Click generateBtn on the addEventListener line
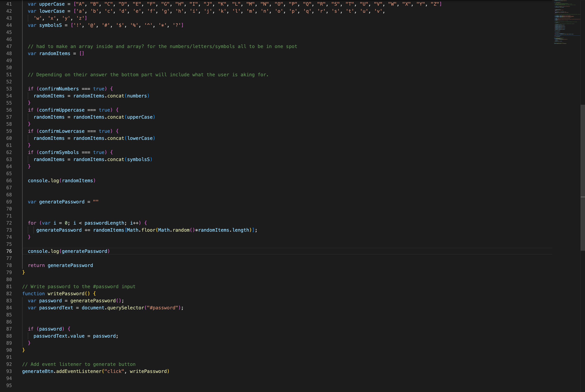This screenshot has height=392, width=585. click(37, 371)
